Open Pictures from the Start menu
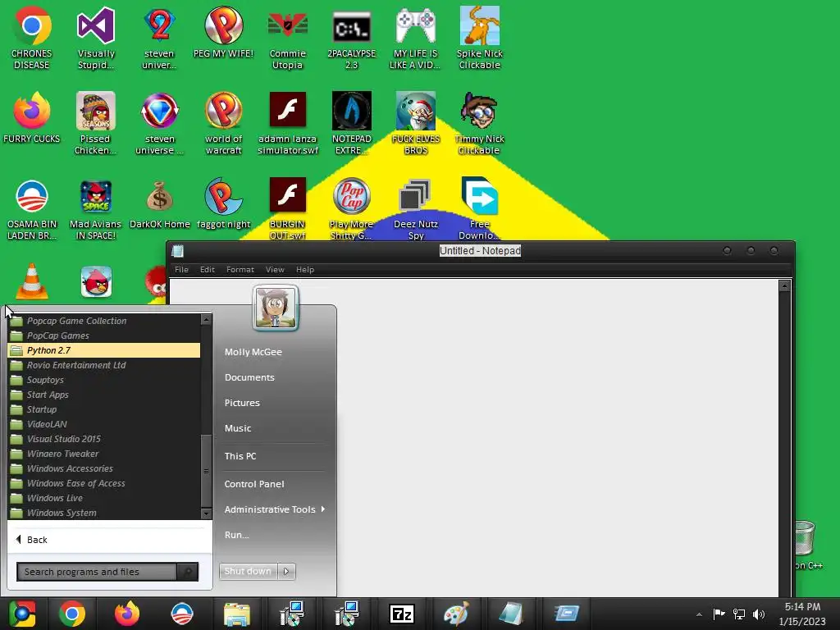This screenshot has width=840, height=630. [242, 403]
